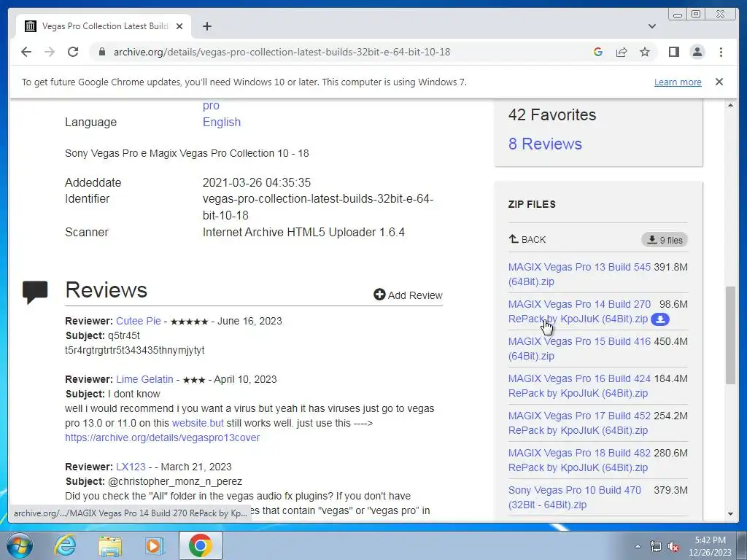Open Windows Media Player from taskbar
The image size is (747, 560).
(x=154, y=545)
